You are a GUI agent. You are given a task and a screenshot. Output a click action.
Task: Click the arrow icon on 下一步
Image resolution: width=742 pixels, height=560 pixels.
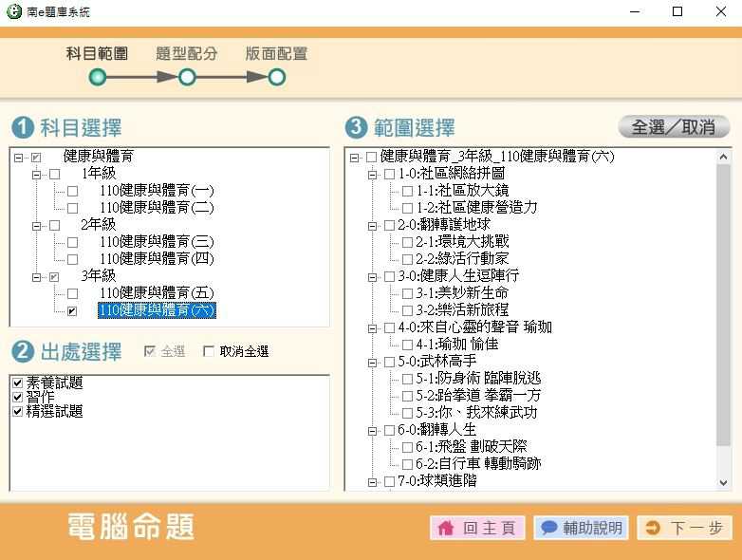point(653,528)
